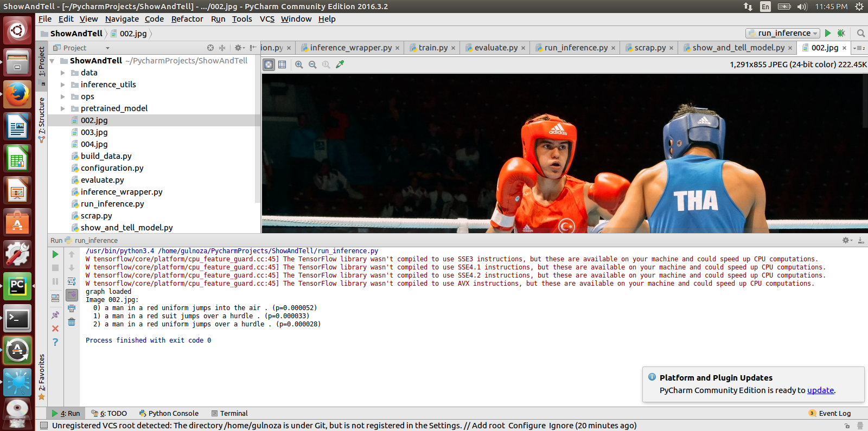Viewport: 868px width, 431px height.
Task: Expand the pretrained_model folder
Action: (x=63, y=108)
